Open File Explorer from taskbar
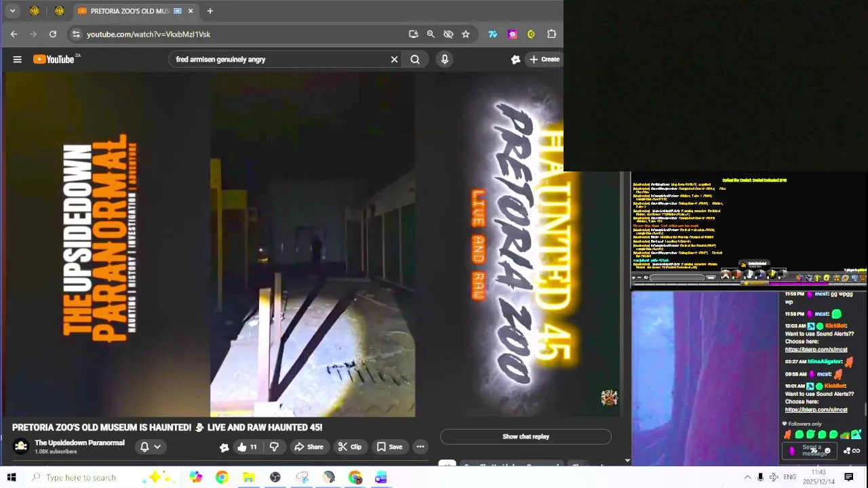 (248, 477)
